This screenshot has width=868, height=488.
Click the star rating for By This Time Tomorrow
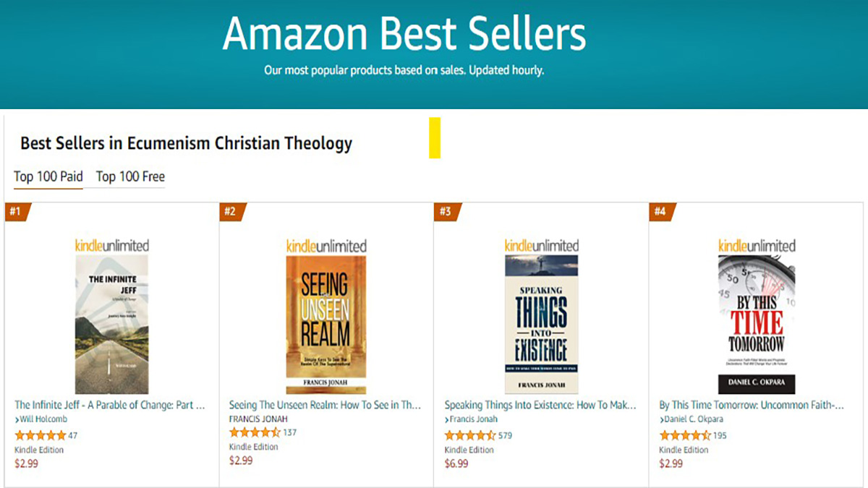click(684, 435)
